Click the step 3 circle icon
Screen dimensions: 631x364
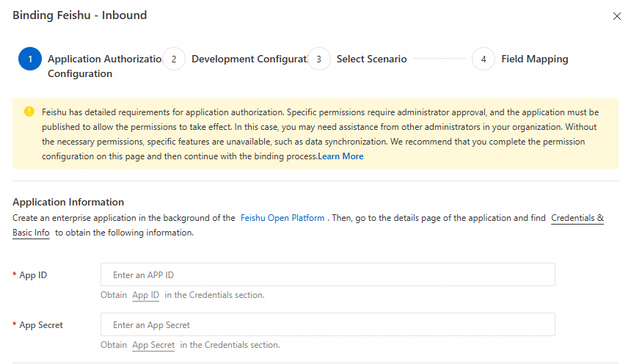[318, 59]
